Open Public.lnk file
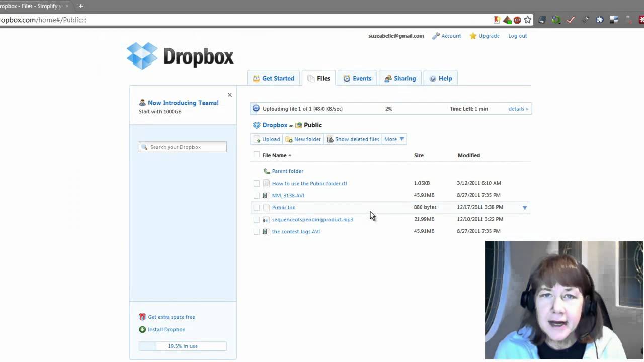 point(283,207)
